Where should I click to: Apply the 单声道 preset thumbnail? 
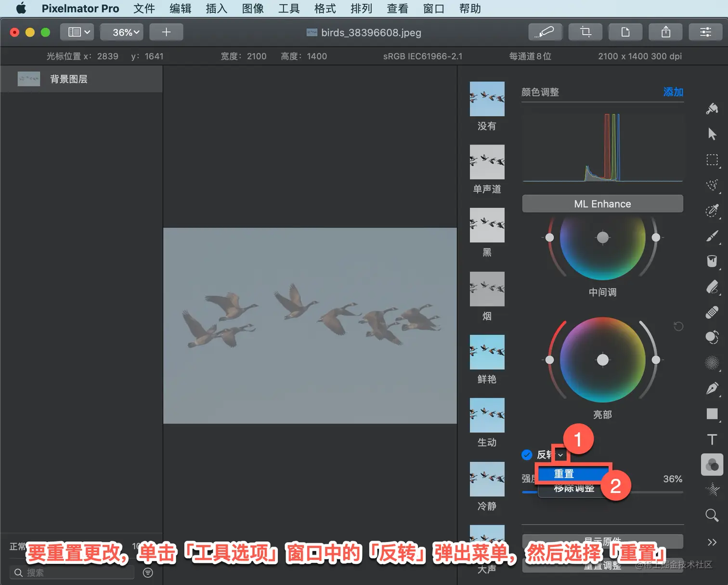point(487,162)
